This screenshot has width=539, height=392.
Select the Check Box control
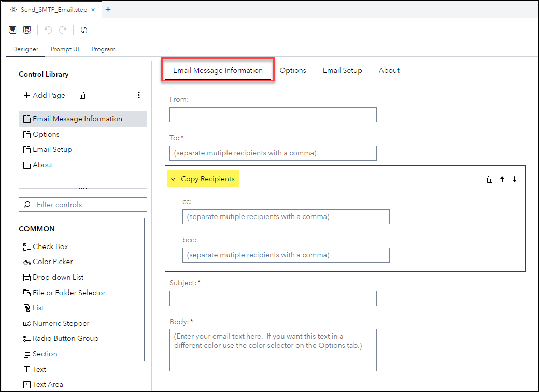49,246
